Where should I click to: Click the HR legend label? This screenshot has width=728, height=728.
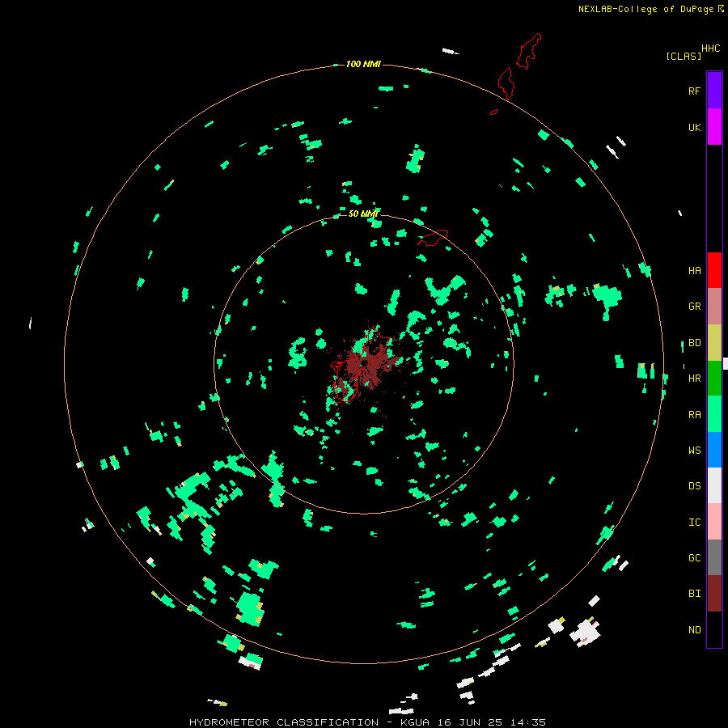click(x=694, y=379)
